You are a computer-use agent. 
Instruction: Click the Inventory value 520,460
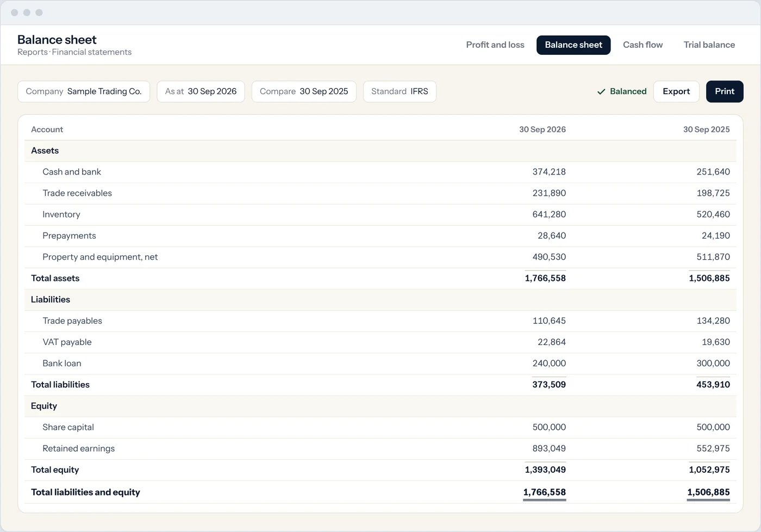point(713,214)
